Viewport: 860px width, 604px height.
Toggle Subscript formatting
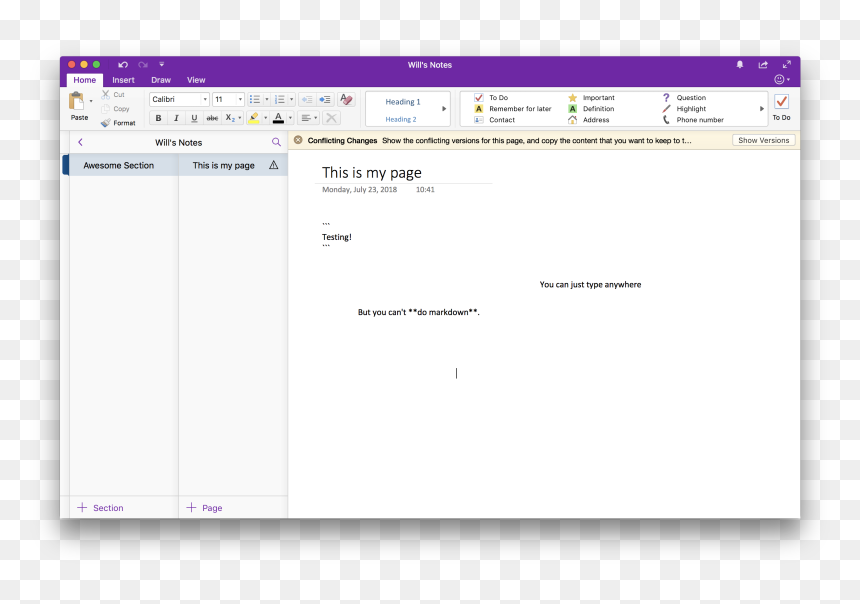point(230,118)
